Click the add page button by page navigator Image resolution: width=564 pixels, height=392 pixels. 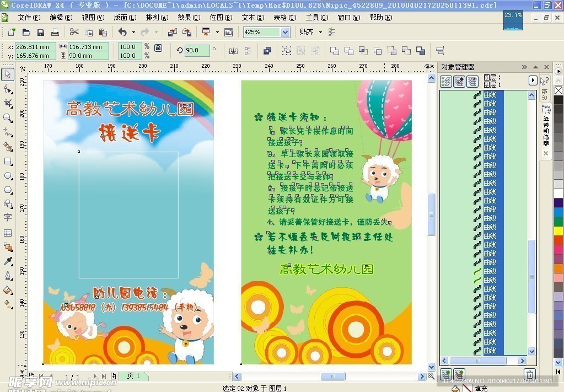(x=113, y=376)
